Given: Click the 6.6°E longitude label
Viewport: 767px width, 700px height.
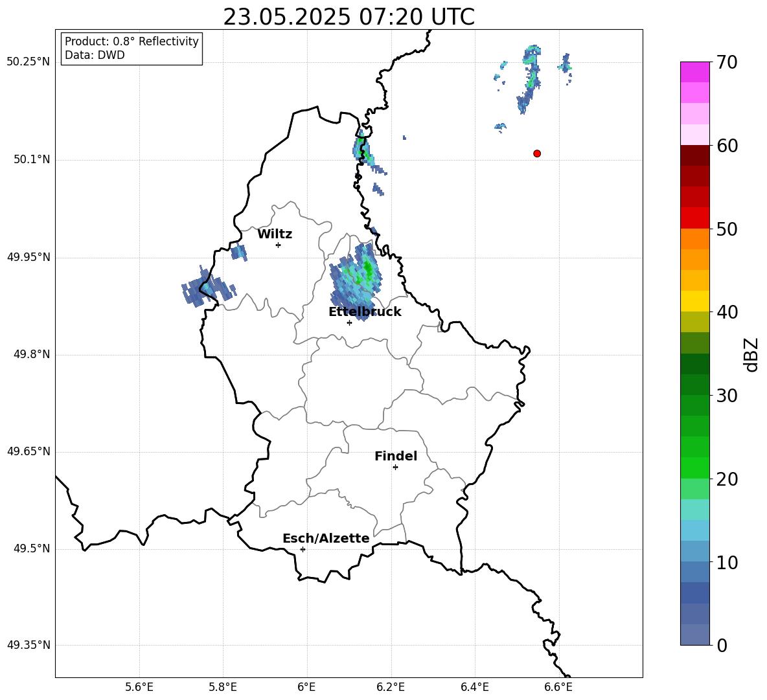Looking at the screenshot, I should [x=558, y=687].
